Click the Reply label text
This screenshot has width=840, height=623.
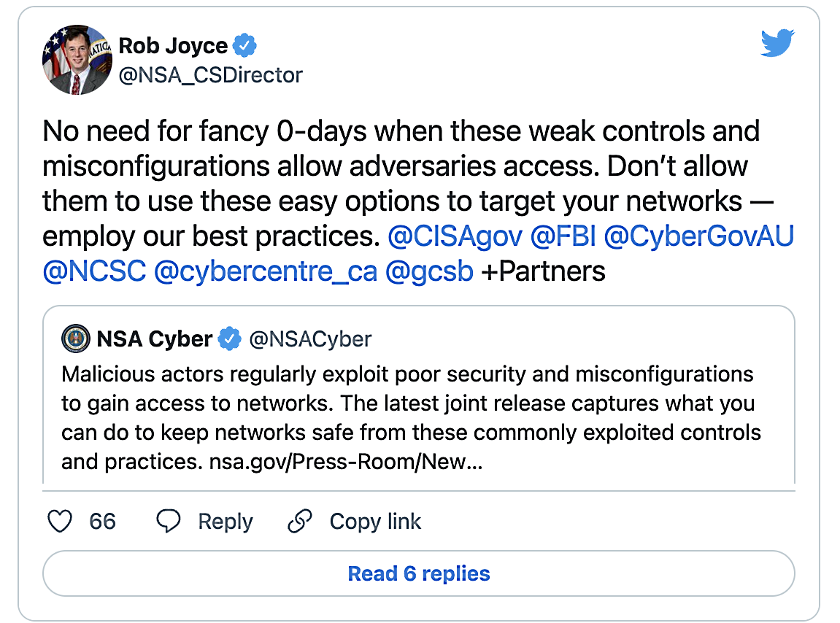point(225,522)
